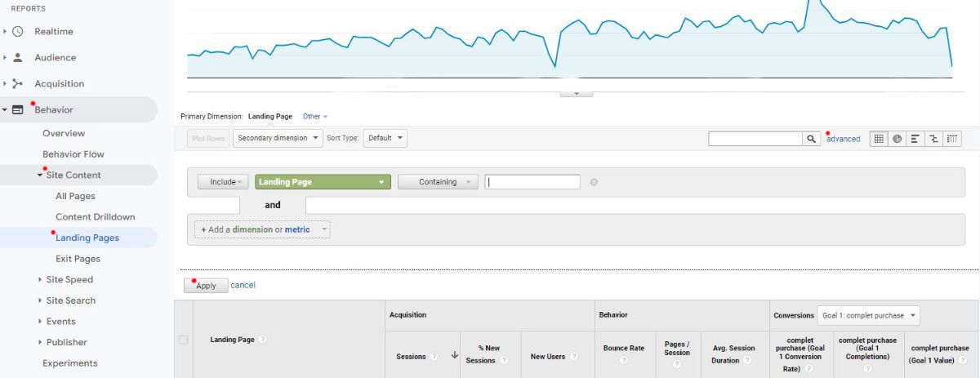
Task: Remove the filter row with X icon
Action: tap(594, 182)
